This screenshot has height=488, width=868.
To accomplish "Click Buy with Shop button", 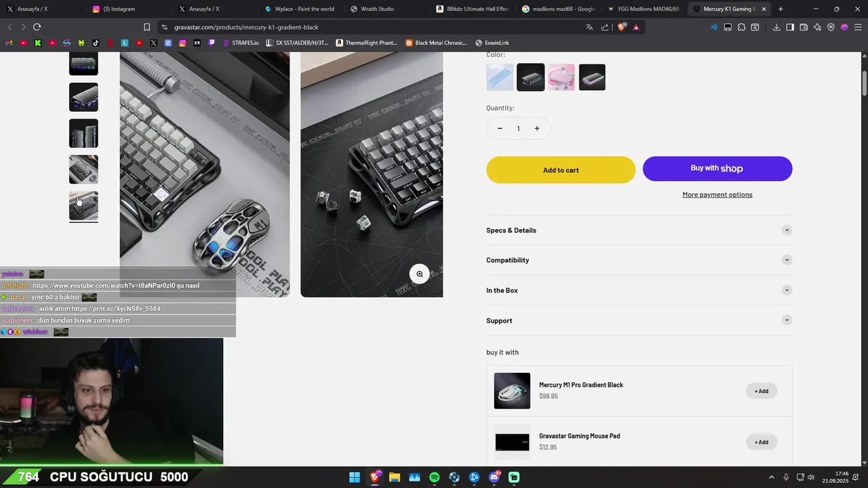I will coord(717,169).
